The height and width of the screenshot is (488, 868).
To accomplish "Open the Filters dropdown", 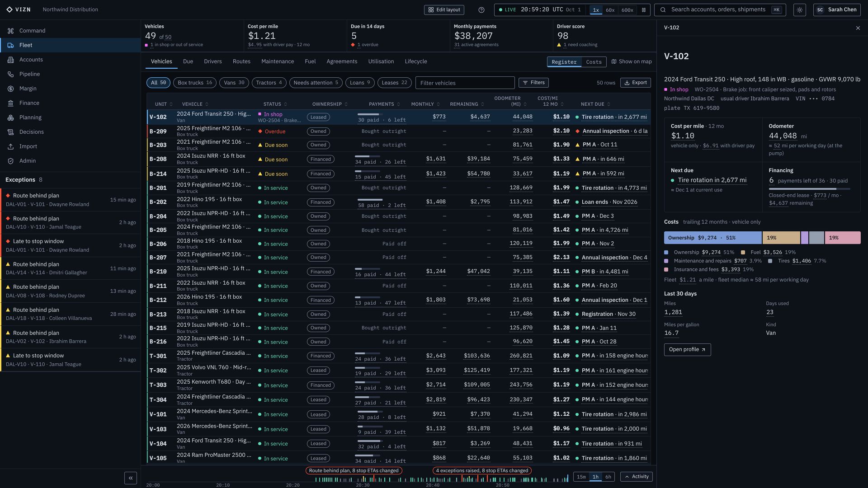I will point(533,83).
